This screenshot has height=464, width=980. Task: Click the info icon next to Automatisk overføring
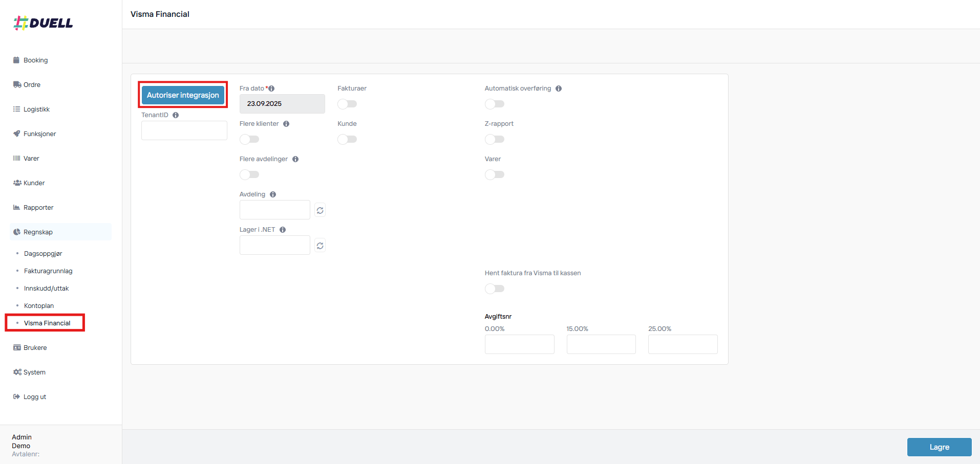tap(559, 89)
